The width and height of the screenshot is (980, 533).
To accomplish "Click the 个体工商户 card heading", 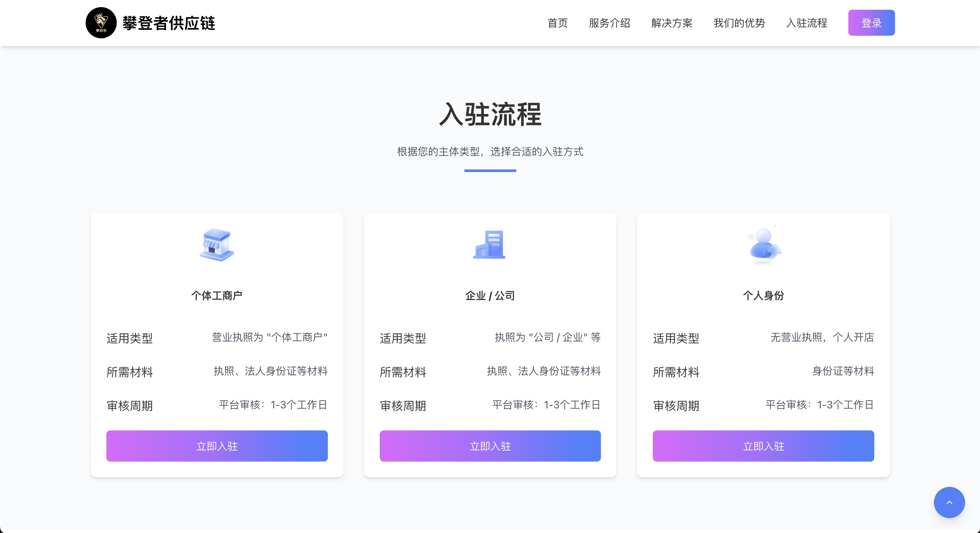I will [x=217, y=295].
